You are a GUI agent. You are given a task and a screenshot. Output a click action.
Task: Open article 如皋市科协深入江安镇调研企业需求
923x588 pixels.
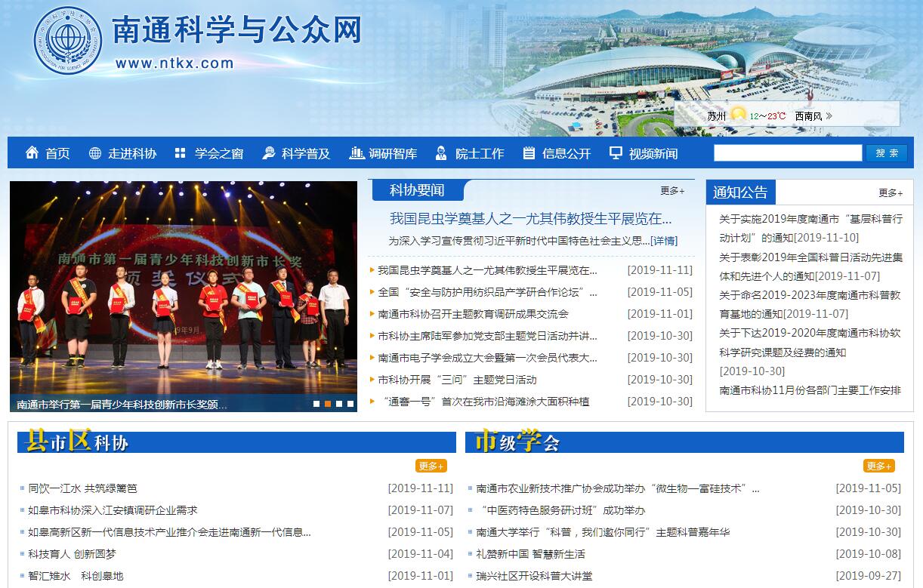click(x=113, y=510)
